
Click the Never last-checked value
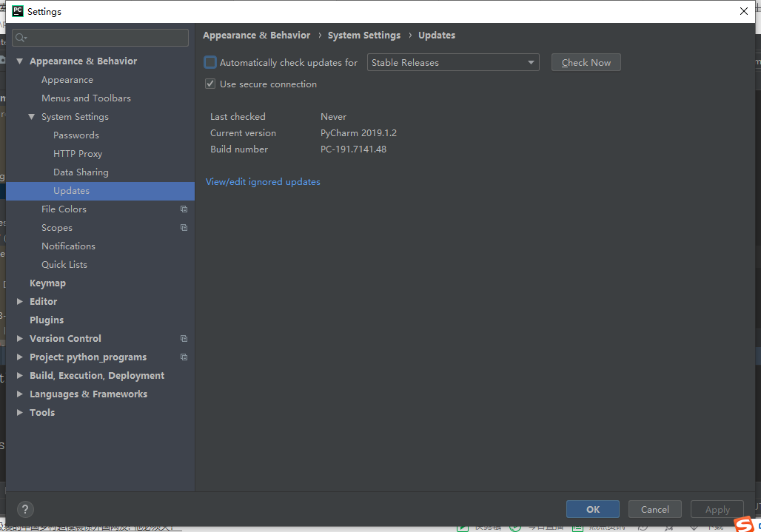[x=333, y=117]
